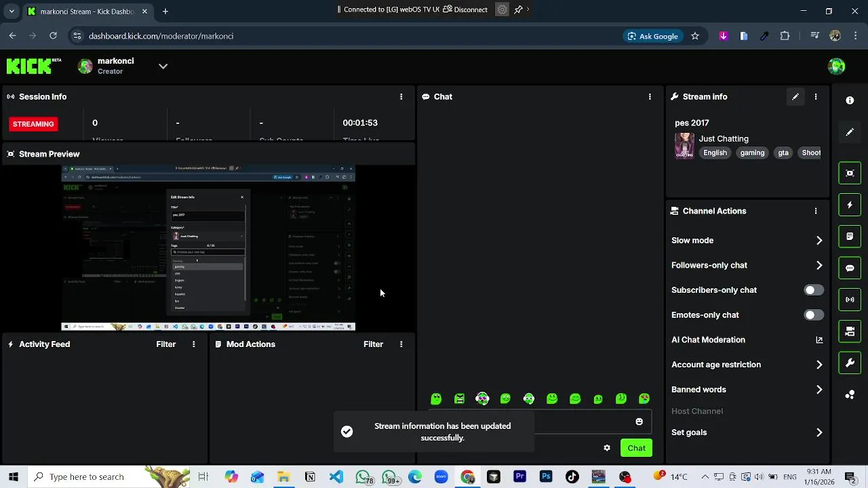The image size is (868, 488).
Task: Open emoji picker in chat input
Action: (x=639, y=422)
